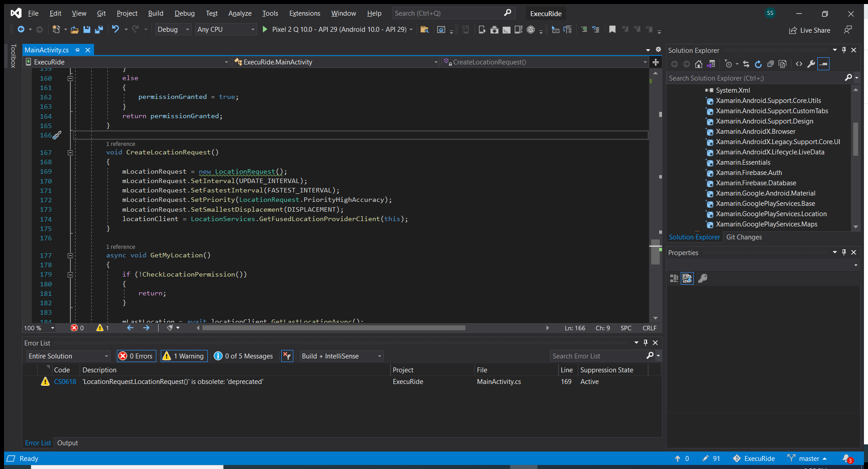Click the ExecuRide repository in status bar

[754, 459]
